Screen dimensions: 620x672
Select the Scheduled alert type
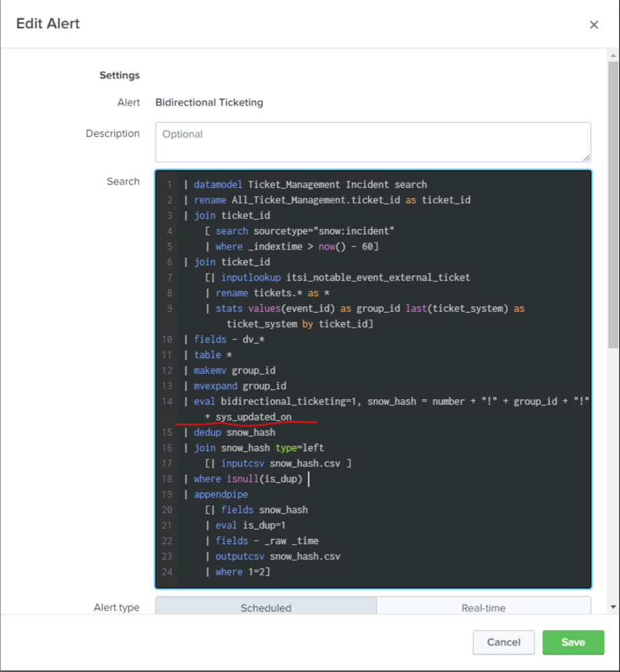point(266,607)
